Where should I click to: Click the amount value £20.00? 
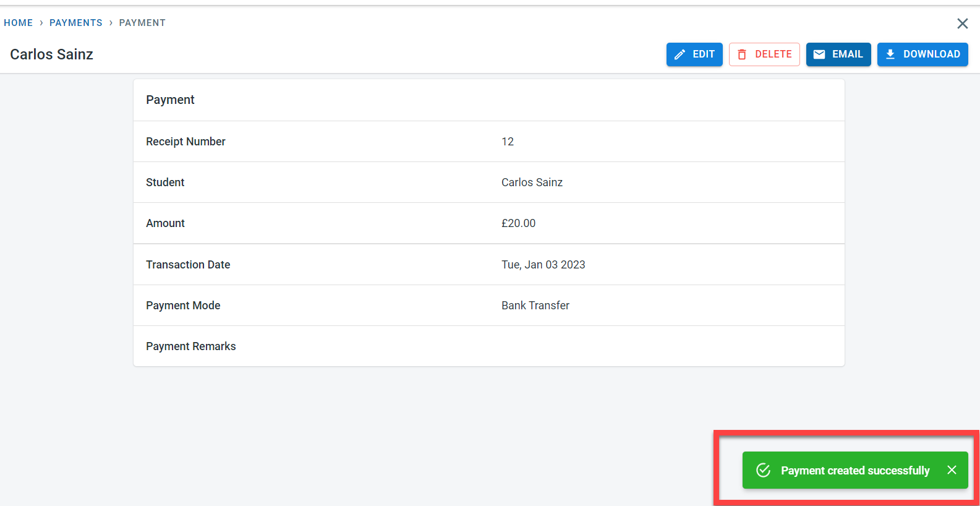pos(518,223)
